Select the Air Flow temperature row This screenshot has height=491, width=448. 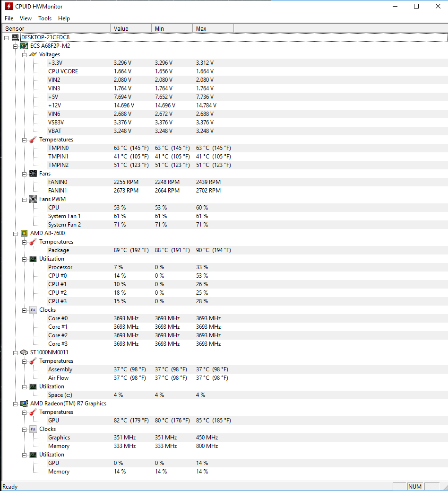(248, 378)
